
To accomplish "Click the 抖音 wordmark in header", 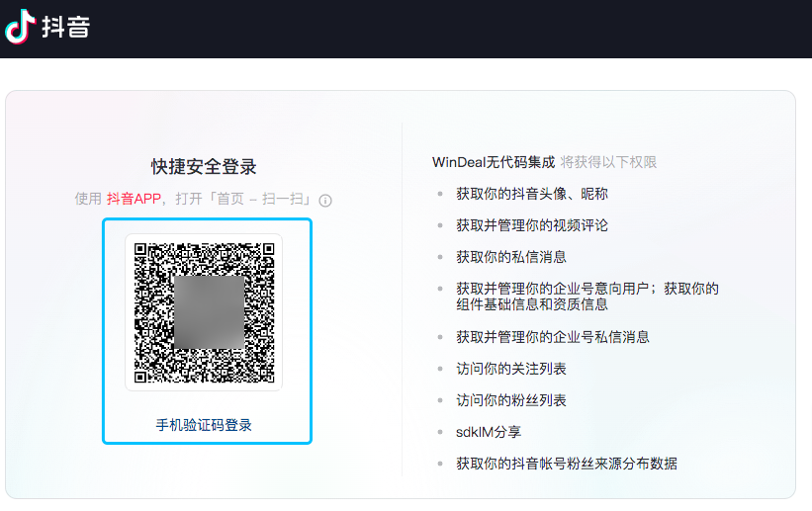I will click(x=65, y=27).
